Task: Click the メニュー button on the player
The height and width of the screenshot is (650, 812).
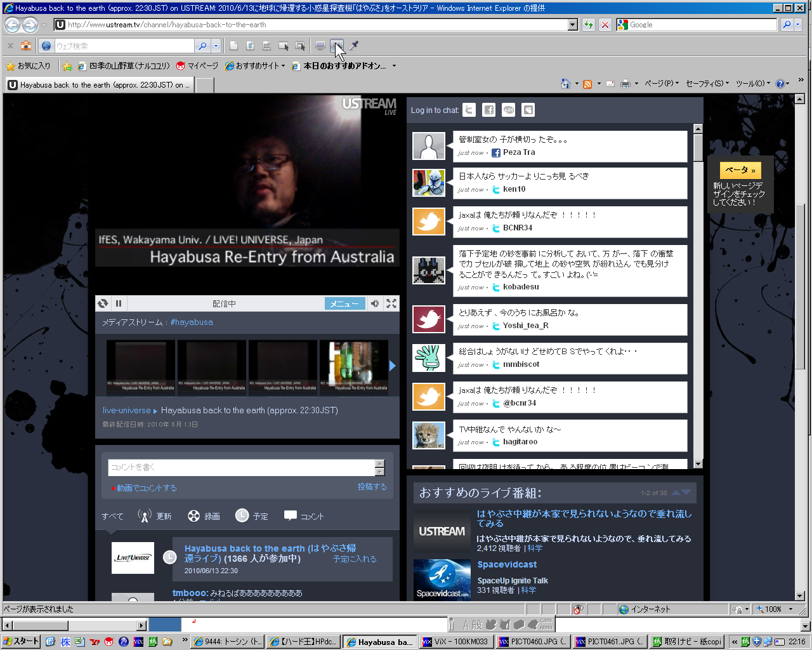Action: click(x=344, y=303)
